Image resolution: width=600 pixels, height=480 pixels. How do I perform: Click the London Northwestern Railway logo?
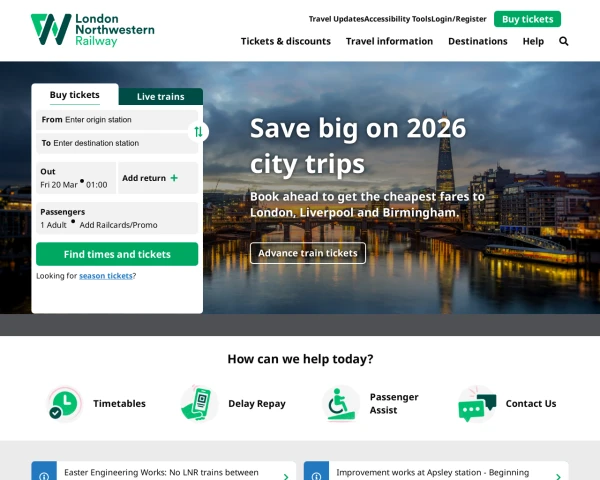pyautogui.click(x=93, y=30)
